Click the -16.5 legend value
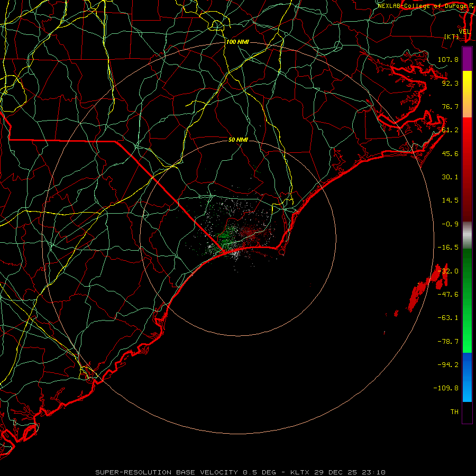This screenshot has height=476, width=476. tap(448, 248)
